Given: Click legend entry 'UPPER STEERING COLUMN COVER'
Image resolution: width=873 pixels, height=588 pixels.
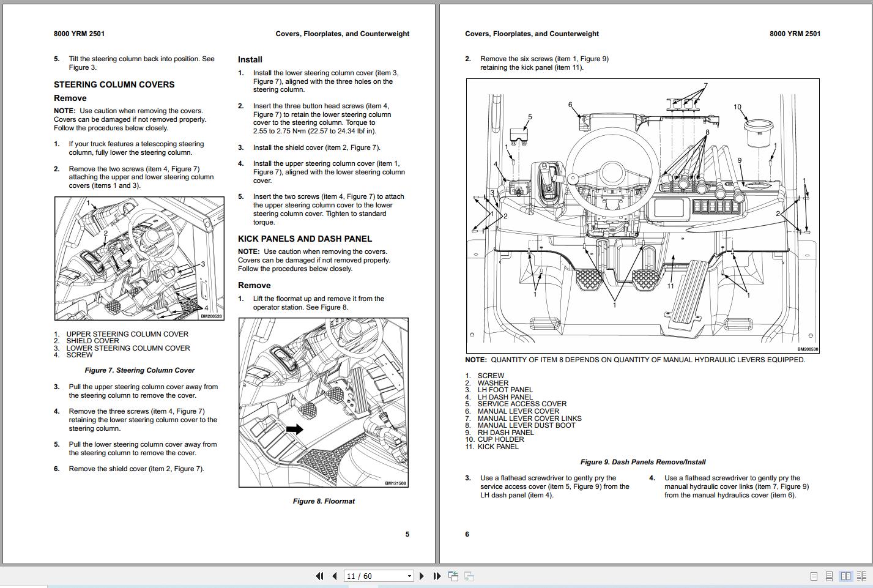Looking at the screenshot, I should pyautogui.click(x=127, y=334).
